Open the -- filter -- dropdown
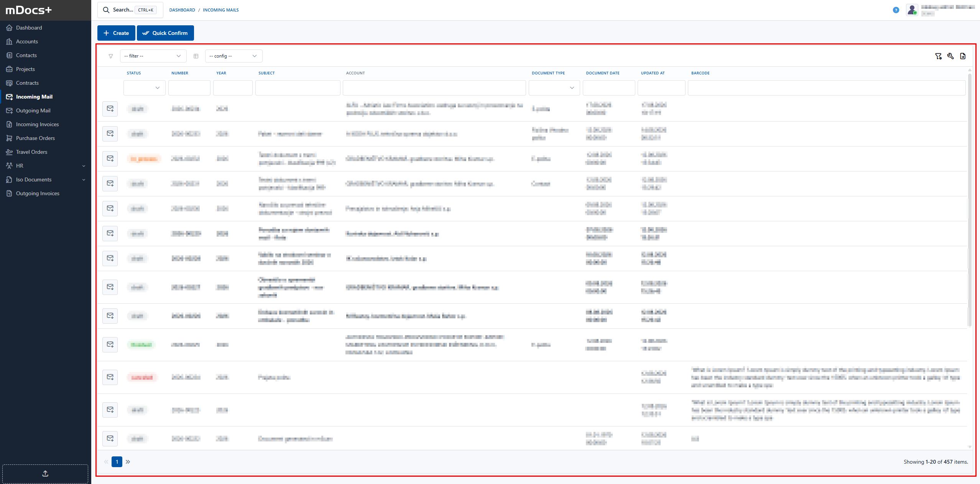 (x=153, y=56)
